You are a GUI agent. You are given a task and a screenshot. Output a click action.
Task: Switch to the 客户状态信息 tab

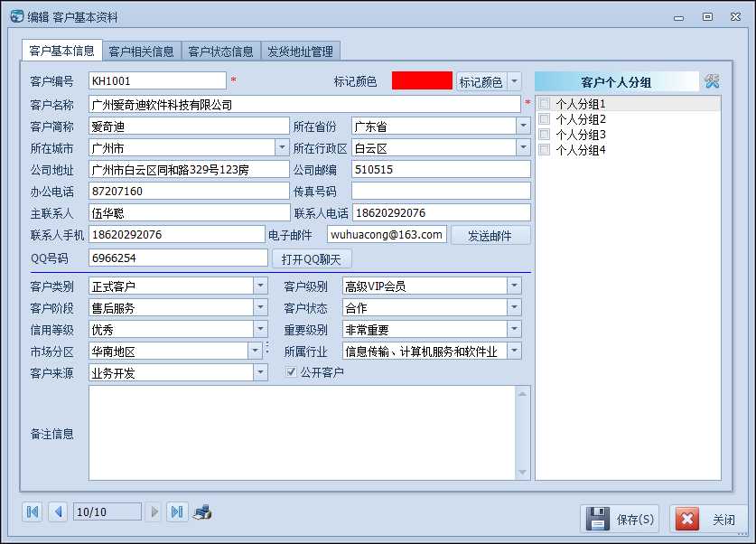click(220, 52)
